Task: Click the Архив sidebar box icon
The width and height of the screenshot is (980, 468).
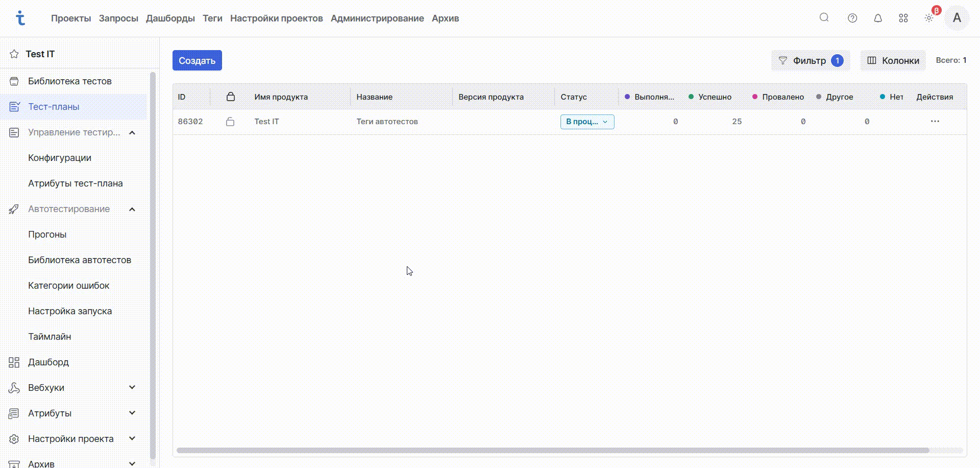Action: [x=14, y=463]
